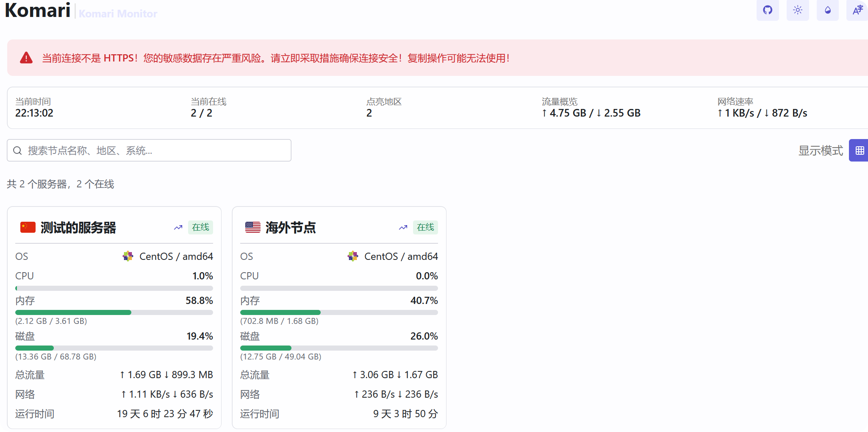868x432 pixels.
Task: Click the magnifier icon in the search bar
Action: [x=17, y=150]
